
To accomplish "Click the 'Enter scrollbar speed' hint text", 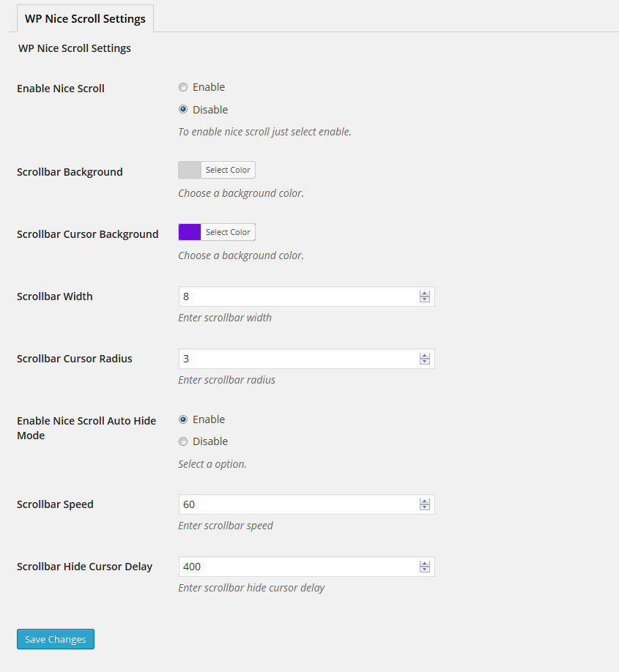I will (226, 526).
